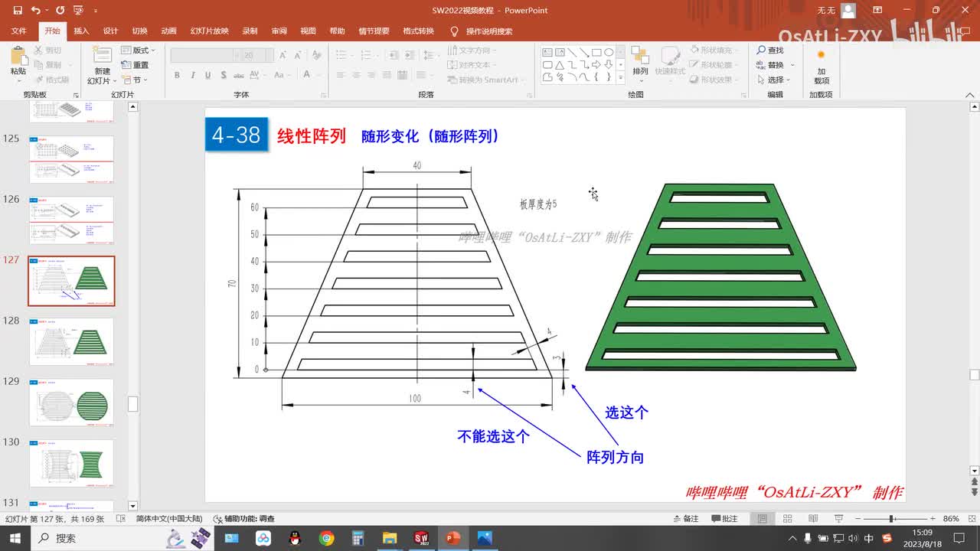The width and height of the screenshot is (980, 551).
Task: Toggle Strikethrough formatting
Action: pyautogui.click(x=239, y=75)
